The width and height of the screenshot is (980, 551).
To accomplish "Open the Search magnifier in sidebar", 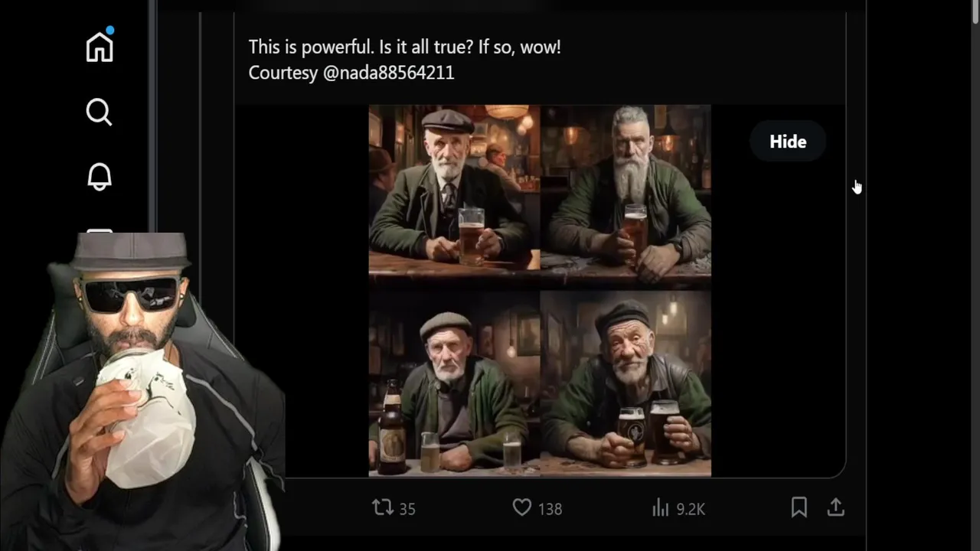I will pyautogui.click(x=99, y=112).
